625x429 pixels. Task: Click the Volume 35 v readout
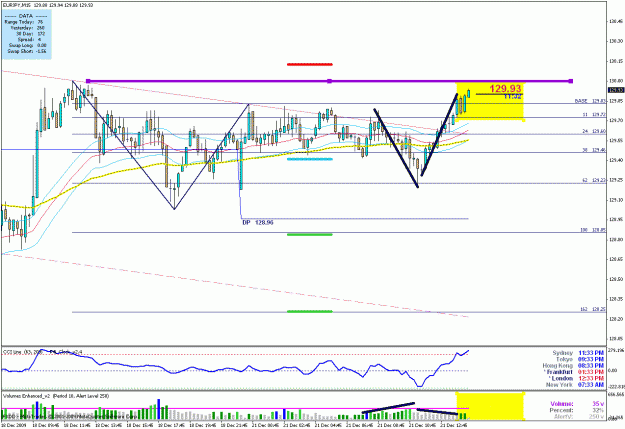(x=577, y=404)
